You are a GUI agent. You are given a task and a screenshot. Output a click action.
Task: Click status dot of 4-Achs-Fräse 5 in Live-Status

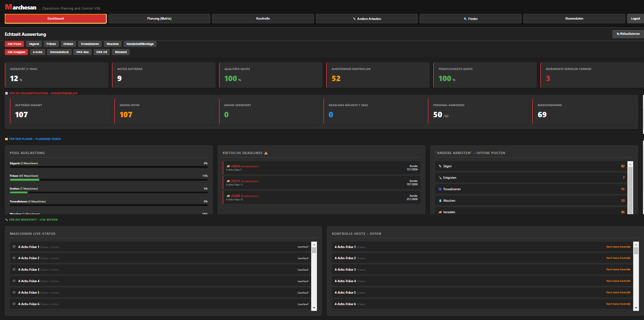click(x=14, y=292)
